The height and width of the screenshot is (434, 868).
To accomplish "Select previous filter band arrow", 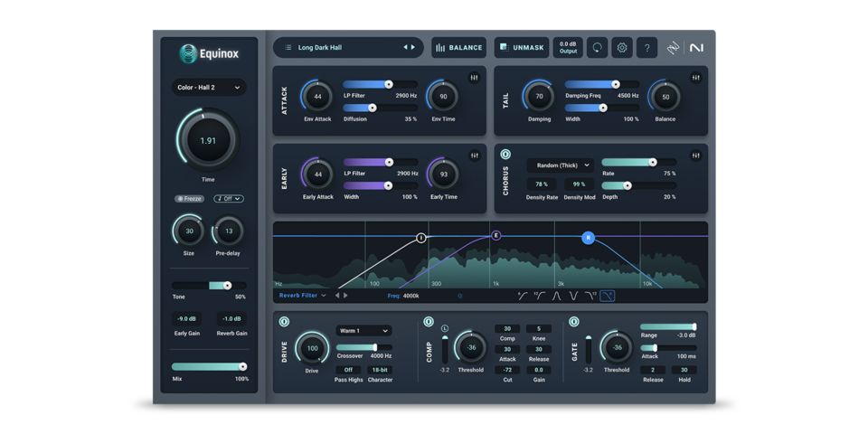I will (337, 296).
